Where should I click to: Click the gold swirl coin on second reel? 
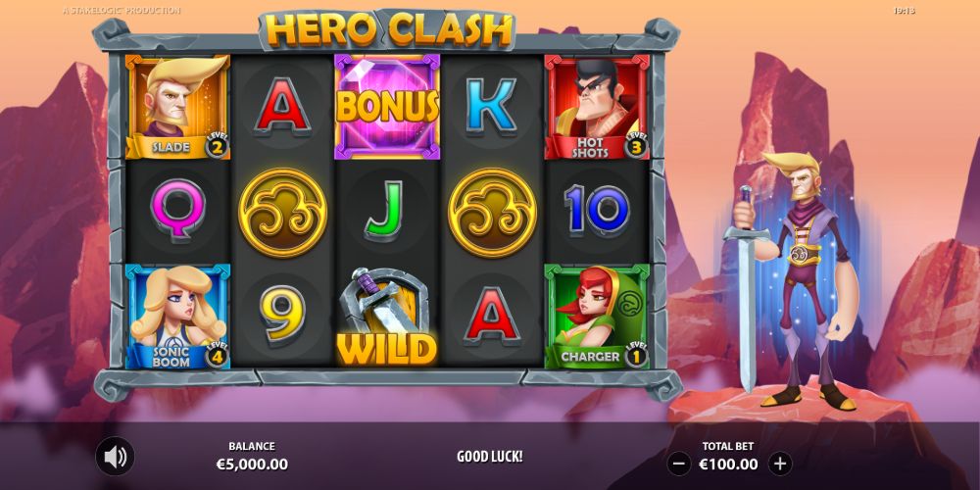point(282,213)
